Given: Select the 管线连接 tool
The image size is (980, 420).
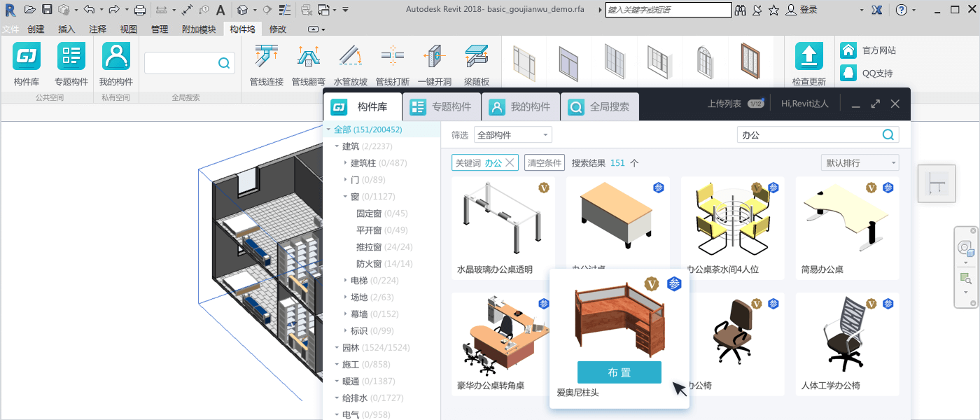Looking at the screenshot, I should click(x=267, y=57).
